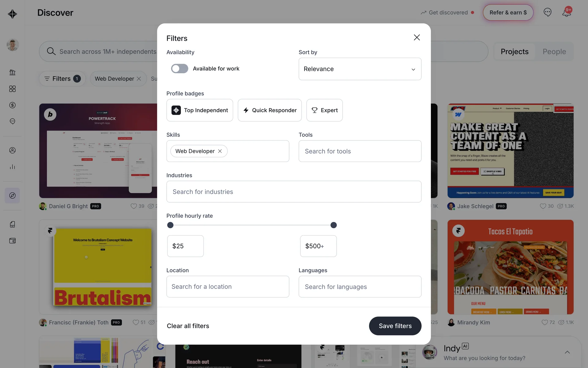Switch to the People tab
Screen dimensions: 588x368
pos(554,52)
